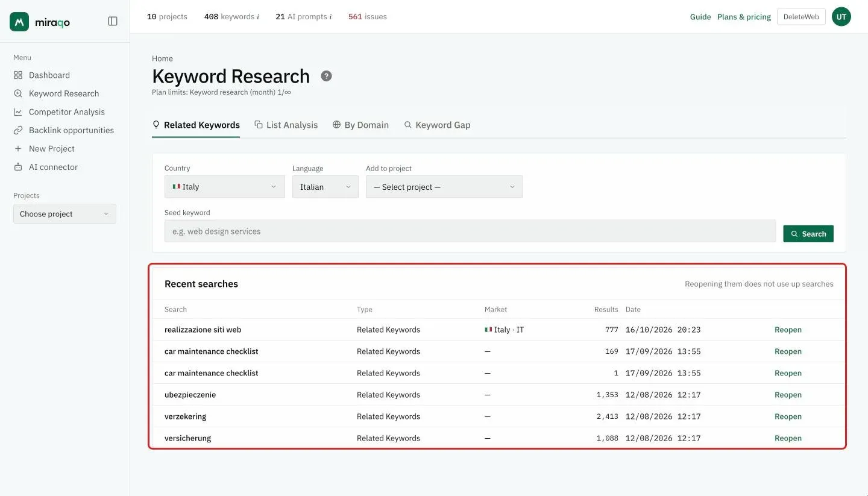The width and height of the screenshot is (868, 496).
Task: Expand the Select project dropdown
Action: point(444,187)
